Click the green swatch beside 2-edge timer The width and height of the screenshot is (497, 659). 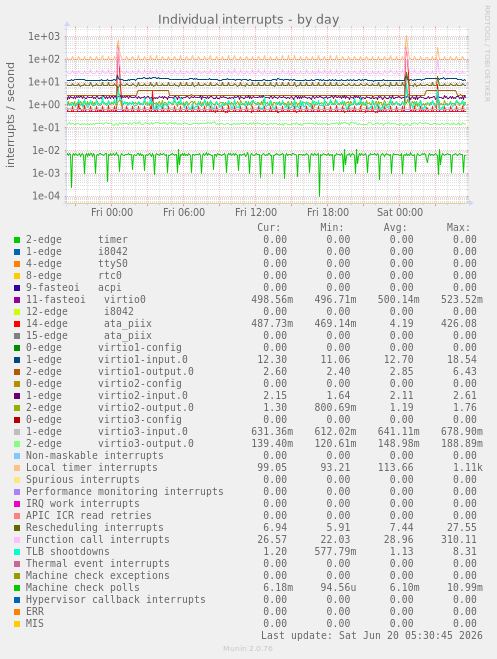(17, 240)
